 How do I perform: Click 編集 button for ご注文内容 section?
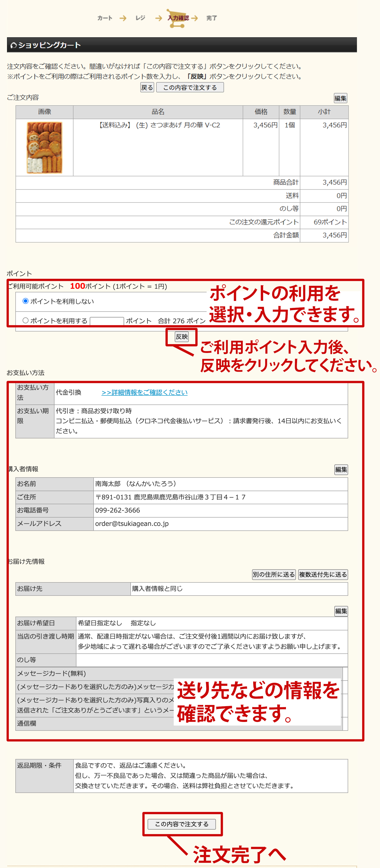pyautogui.click(x=340, y=98)
